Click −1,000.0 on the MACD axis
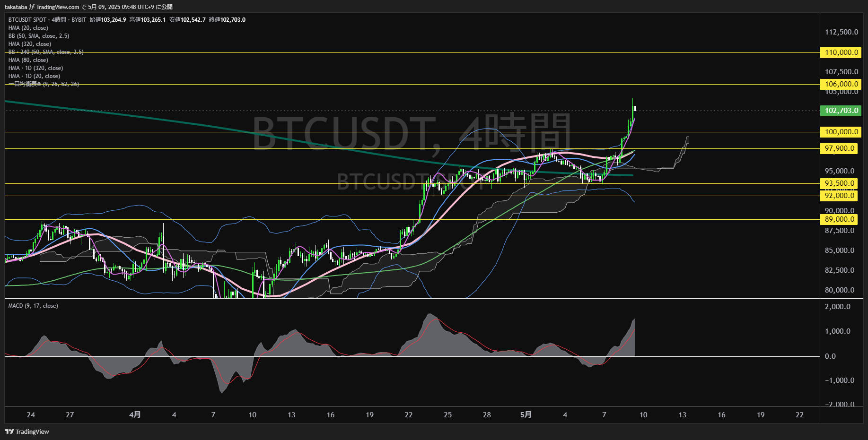Screen dimensions: 868x440 pyautogui.click(x=840, y=380)
